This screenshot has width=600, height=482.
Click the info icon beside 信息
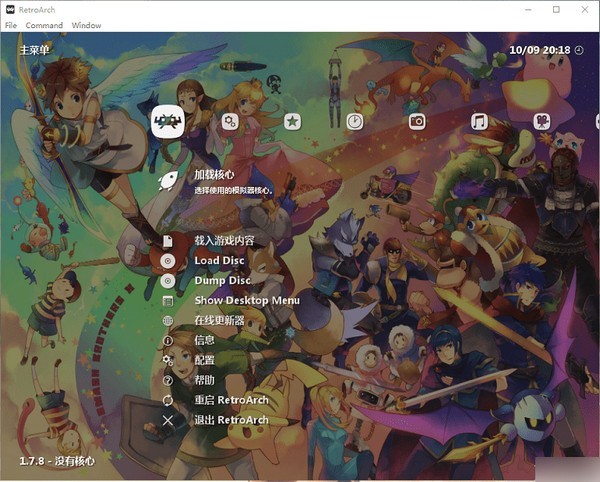tap(168, 341)
